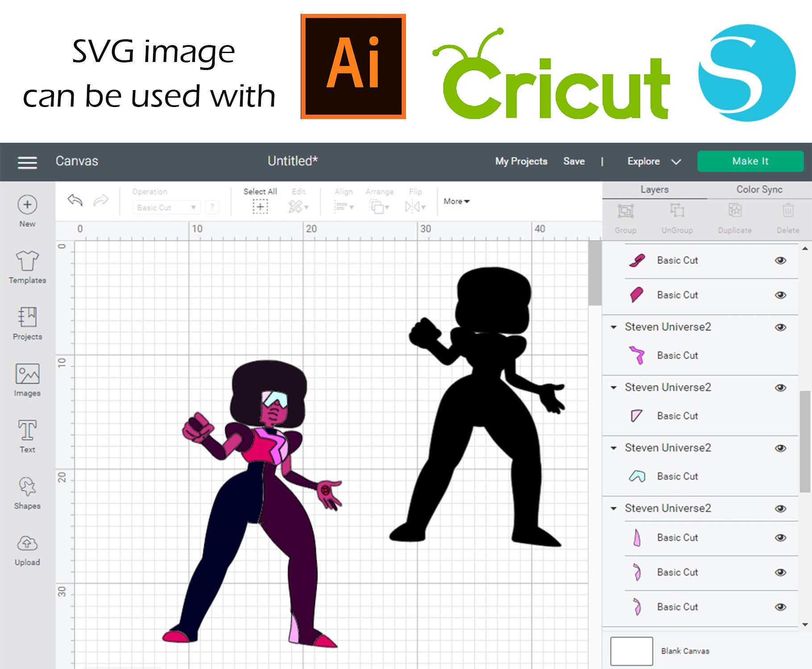The height and width of the screenshot is (669, 812).
Task: Click the blue Silhouette S logo
Action: 747,72
